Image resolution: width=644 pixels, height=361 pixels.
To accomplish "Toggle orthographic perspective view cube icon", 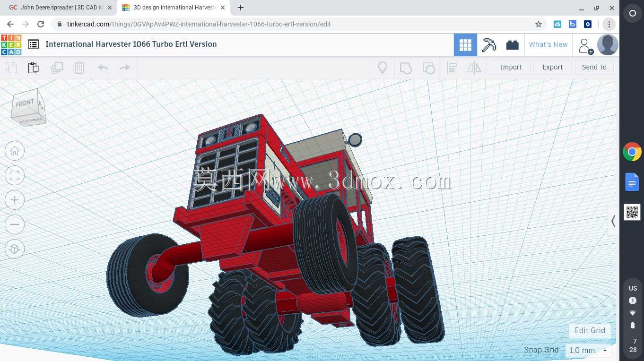I will coord(15,249).
